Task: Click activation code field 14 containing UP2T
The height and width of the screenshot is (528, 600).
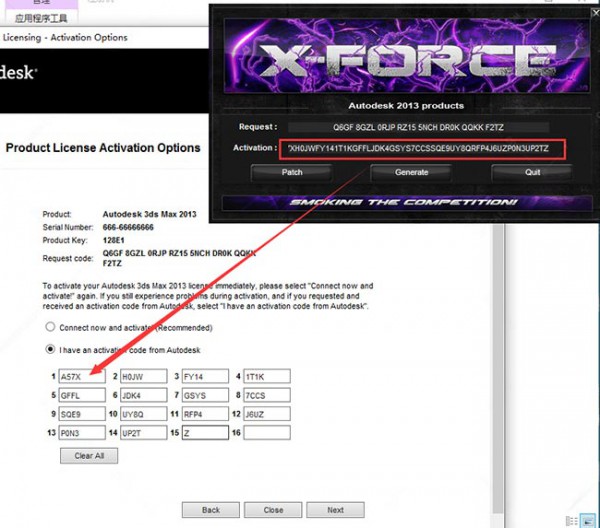Action: coord(143,433)
